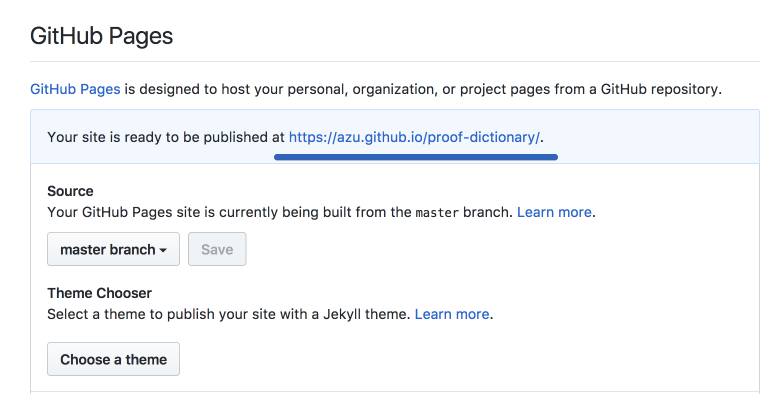Select the Theme Chooser section label

pyautogui.click(x=99, y=293)
